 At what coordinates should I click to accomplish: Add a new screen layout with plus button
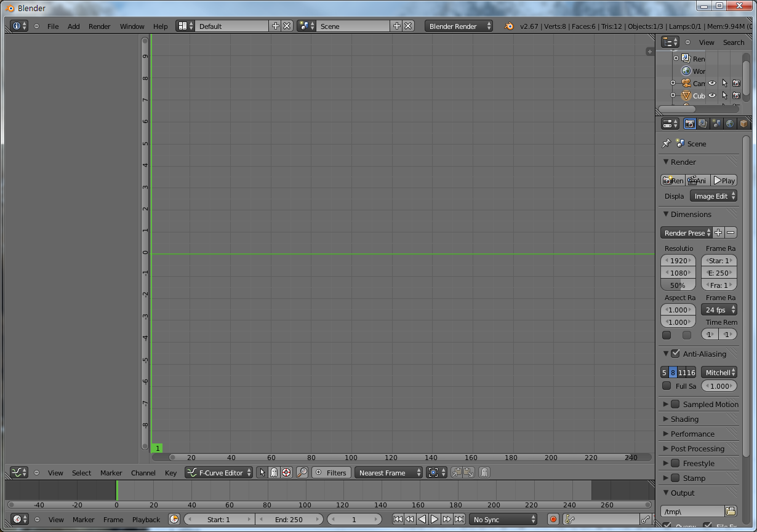click(275, 26)
